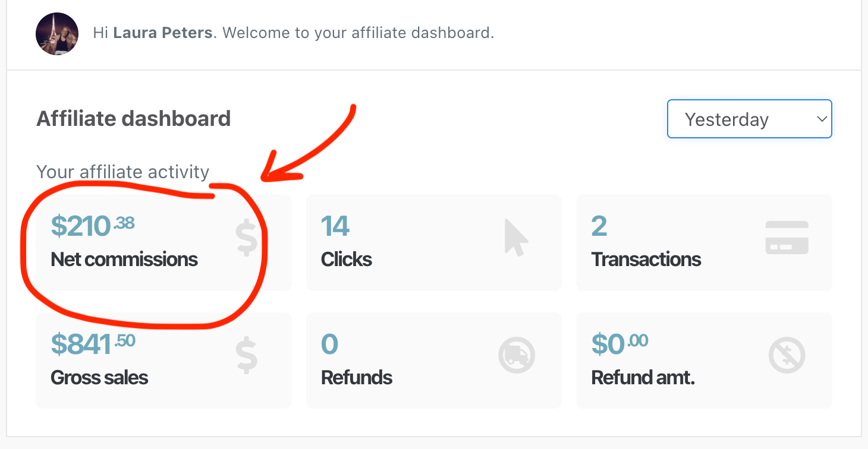Click the Gross sales label
The height and width of the screenshot is (449, 868).
coord(99,378)
